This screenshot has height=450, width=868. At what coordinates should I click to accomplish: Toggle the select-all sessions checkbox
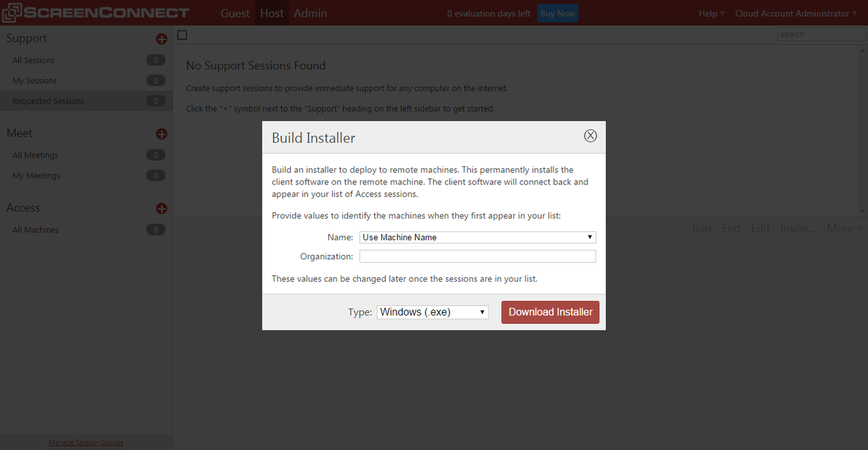(182, 35)
